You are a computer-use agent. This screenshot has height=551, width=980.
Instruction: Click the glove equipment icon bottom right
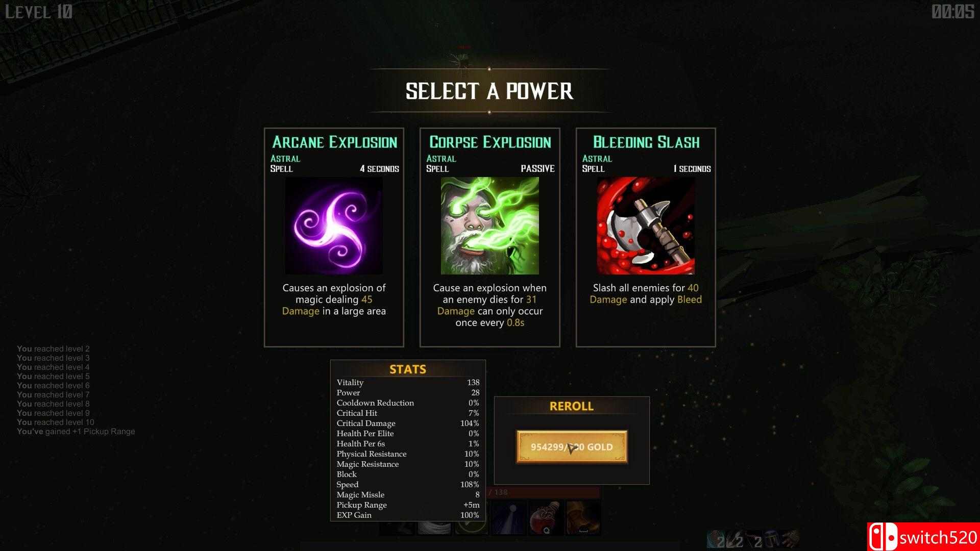(x=790, y=539)
